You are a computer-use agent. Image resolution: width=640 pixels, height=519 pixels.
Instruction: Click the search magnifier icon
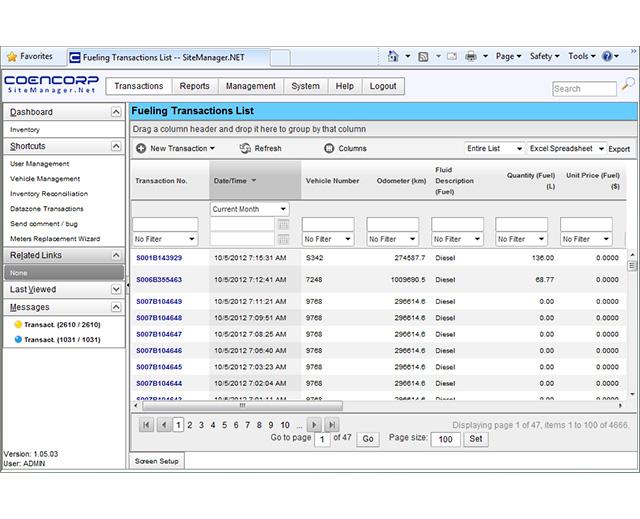(x=628, y=84)
